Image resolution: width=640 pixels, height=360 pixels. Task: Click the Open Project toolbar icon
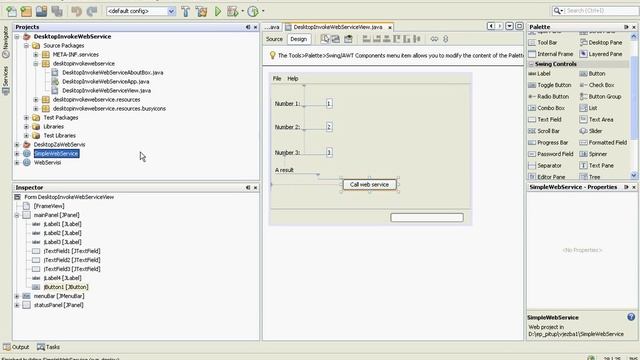[41, 11]
